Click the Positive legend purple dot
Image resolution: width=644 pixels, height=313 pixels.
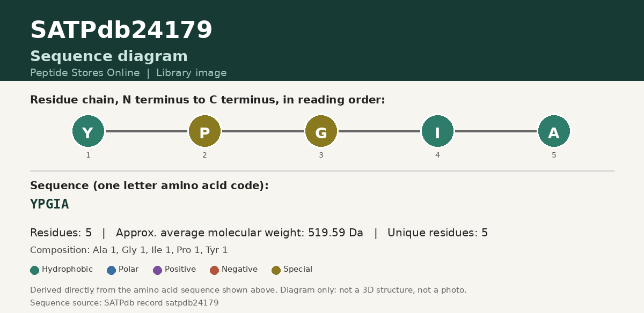coord(157,270)
